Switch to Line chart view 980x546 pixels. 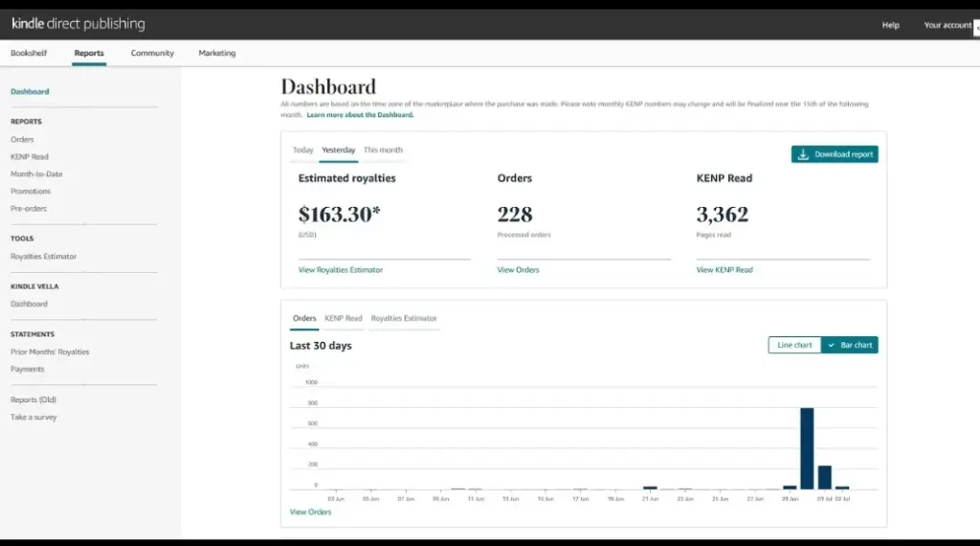click(x=794, y=345)
